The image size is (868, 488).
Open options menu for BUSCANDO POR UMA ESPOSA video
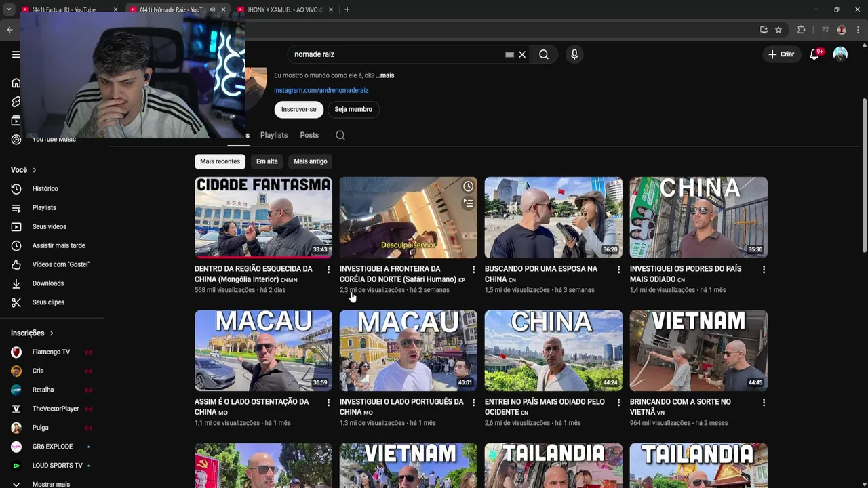coord(618,270)
